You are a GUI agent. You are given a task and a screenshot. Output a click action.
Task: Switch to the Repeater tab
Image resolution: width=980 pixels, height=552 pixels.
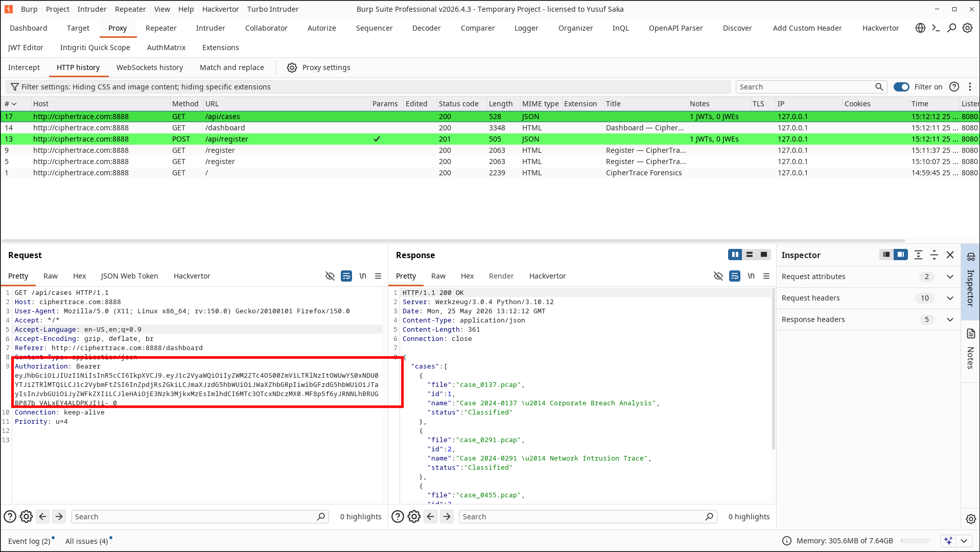point(161,28)
